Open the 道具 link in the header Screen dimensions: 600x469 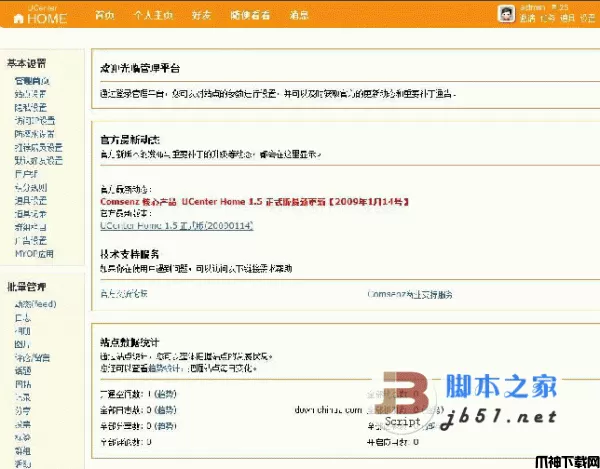click(x=567, y=18)
